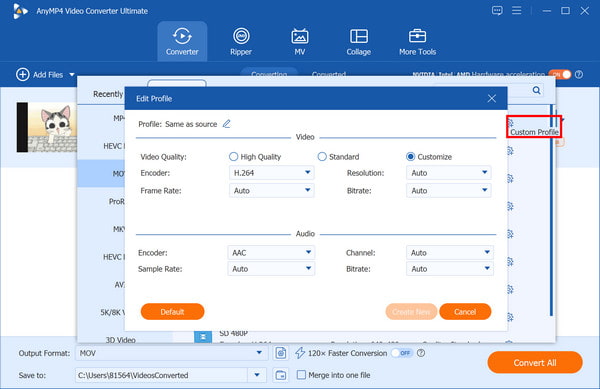600x389 pixels.
Task: Click the fifth profile gear icon
Action: [x=510, y=234]
